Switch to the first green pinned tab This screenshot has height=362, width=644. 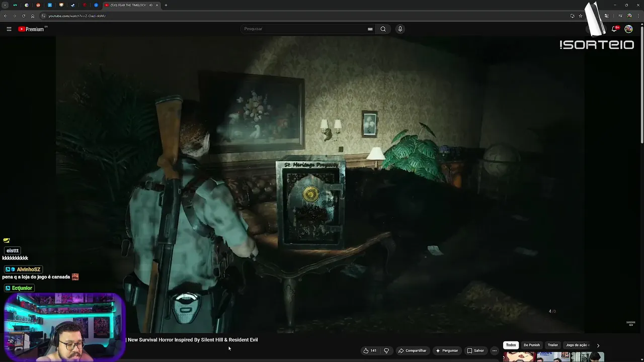[15, 5]
